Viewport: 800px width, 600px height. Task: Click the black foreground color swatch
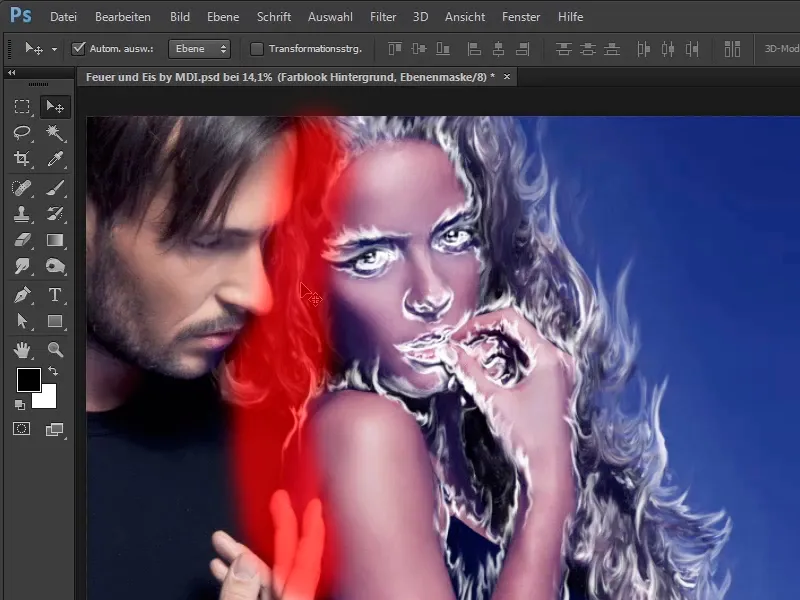tap(29, 380)
